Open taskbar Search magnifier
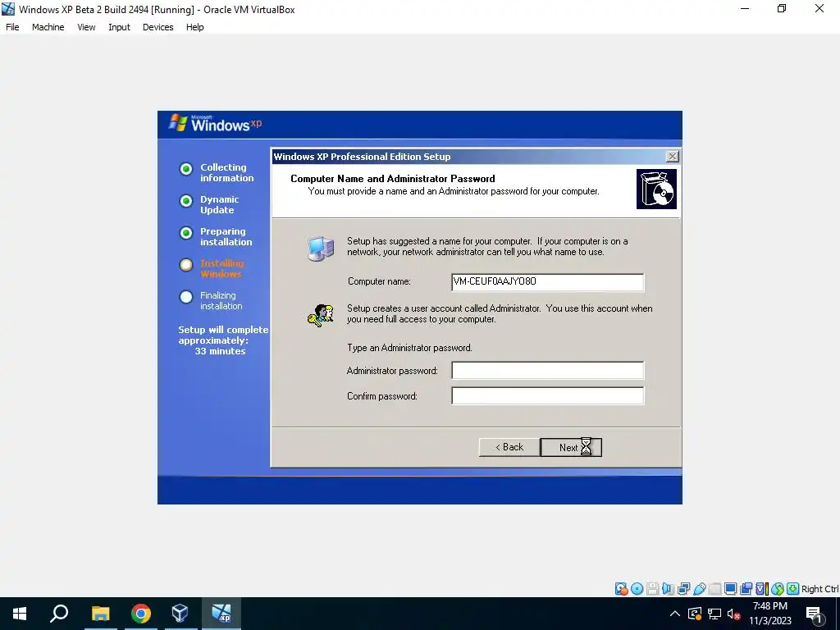 (59, 614)
